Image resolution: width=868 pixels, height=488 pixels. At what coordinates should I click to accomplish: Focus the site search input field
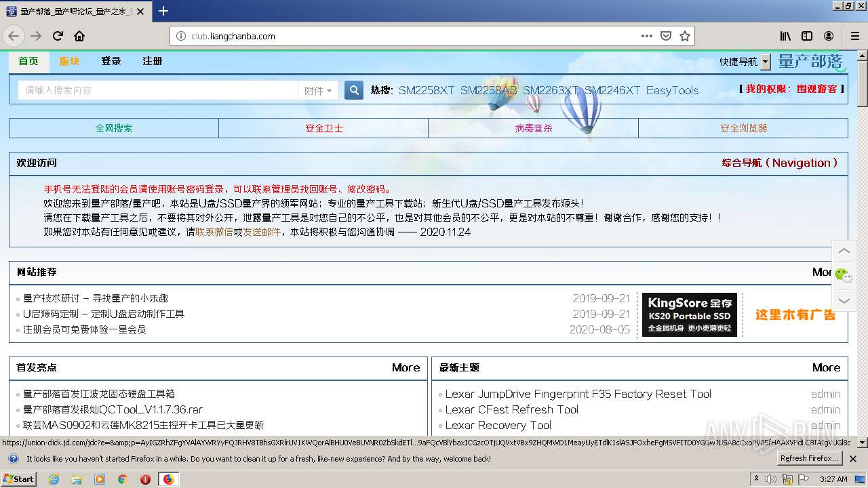157,90
